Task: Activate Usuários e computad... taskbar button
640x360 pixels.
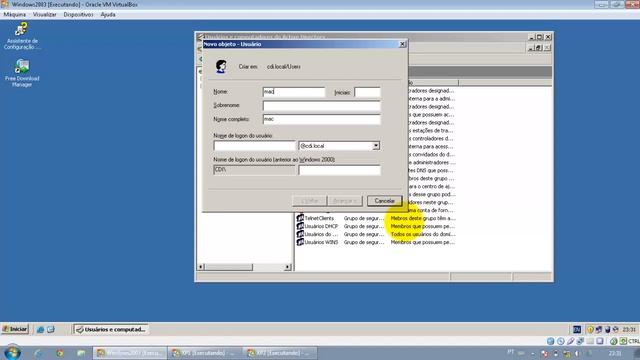Action: [111, 329]
